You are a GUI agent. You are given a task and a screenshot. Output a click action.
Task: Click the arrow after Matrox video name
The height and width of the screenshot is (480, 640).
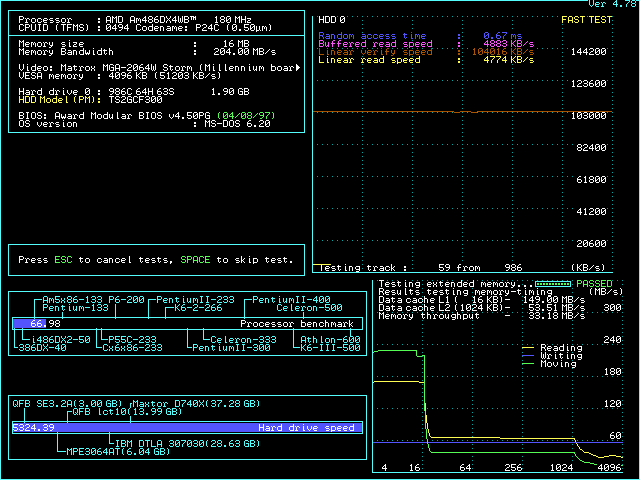click(x=298, y=67)
